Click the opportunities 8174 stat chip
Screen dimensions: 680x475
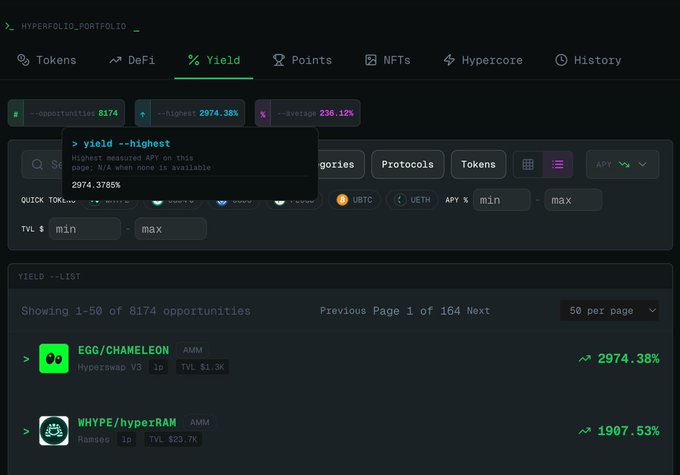pos(66,113)
